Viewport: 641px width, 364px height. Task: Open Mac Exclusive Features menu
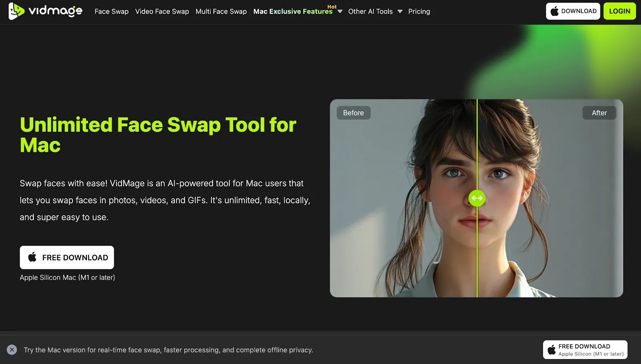[x=293, y=12]
